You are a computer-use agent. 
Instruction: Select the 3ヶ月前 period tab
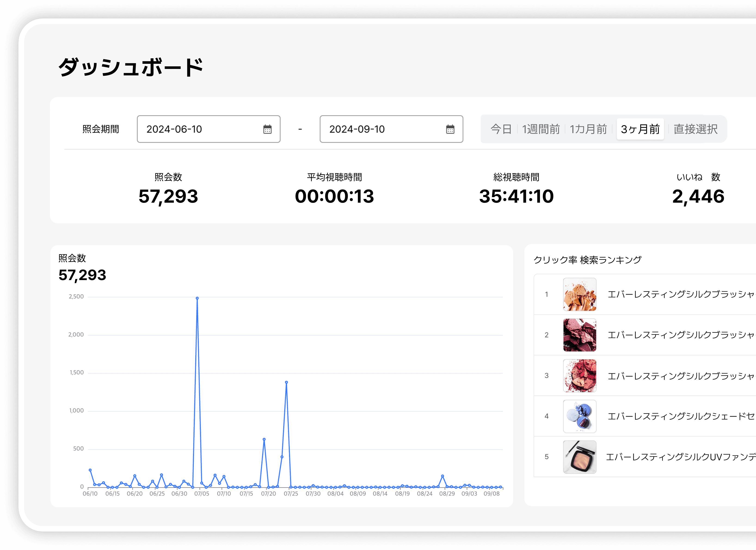[x=640, y=129]
